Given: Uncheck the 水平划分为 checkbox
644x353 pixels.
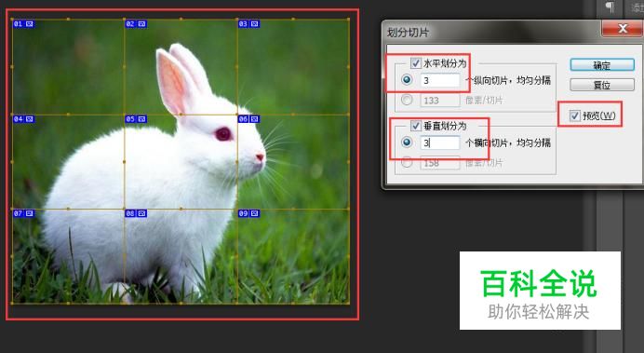Looking at the screenshot, I should (416, 63).
